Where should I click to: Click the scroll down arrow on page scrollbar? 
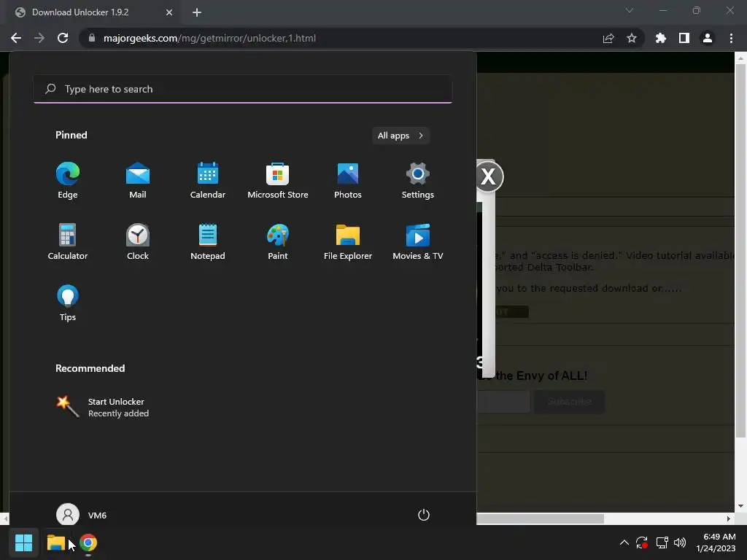pos(740,506)
